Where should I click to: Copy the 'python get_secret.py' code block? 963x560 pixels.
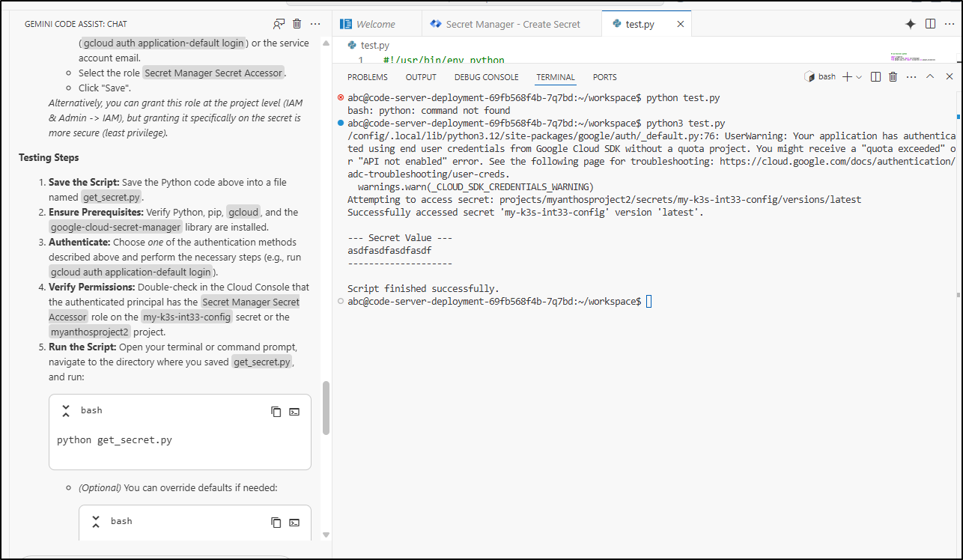pyautogui.click(x=276, y=411)
